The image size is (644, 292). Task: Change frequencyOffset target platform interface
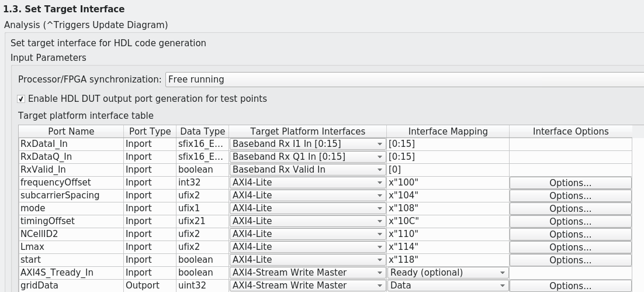(307, 183)
